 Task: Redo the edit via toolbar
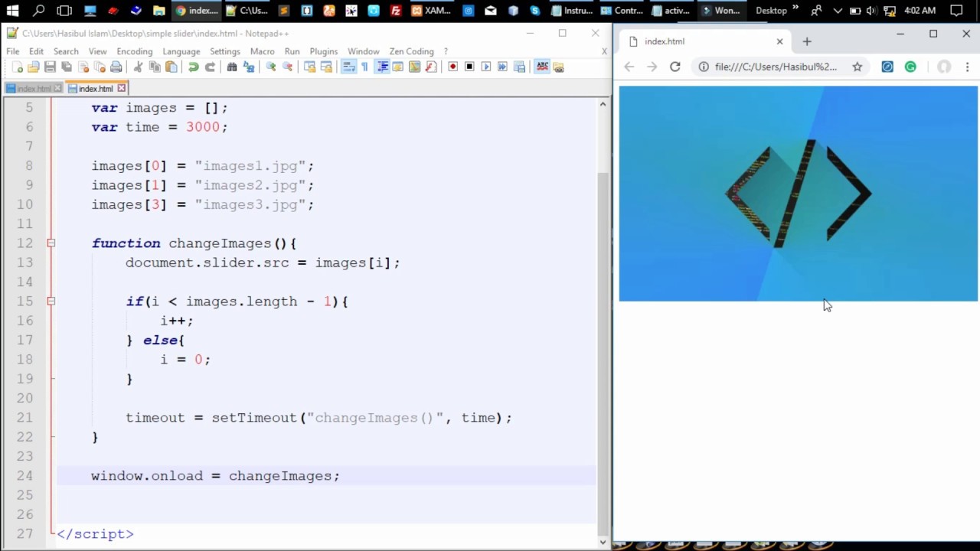210,67
